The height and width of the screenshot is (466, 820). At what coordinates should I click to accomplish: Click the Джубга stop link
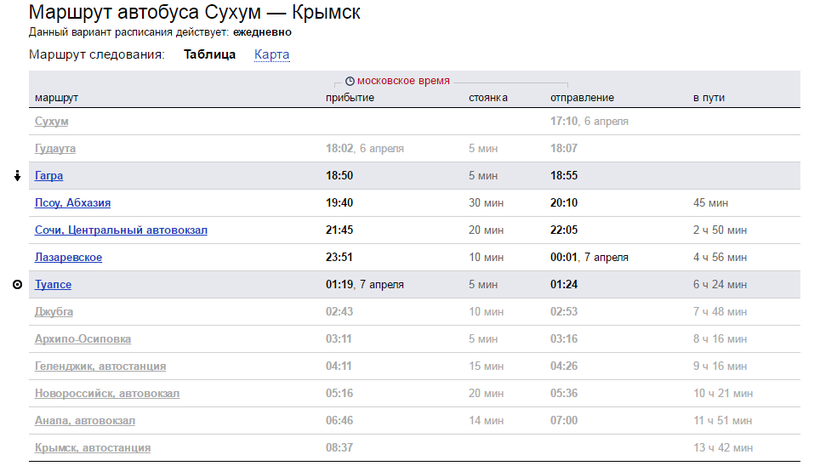point(54,312)
